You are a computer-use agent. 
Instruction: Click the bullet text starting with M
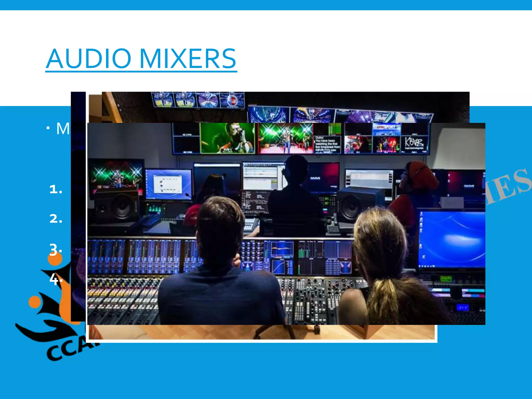tap(63, 129)
